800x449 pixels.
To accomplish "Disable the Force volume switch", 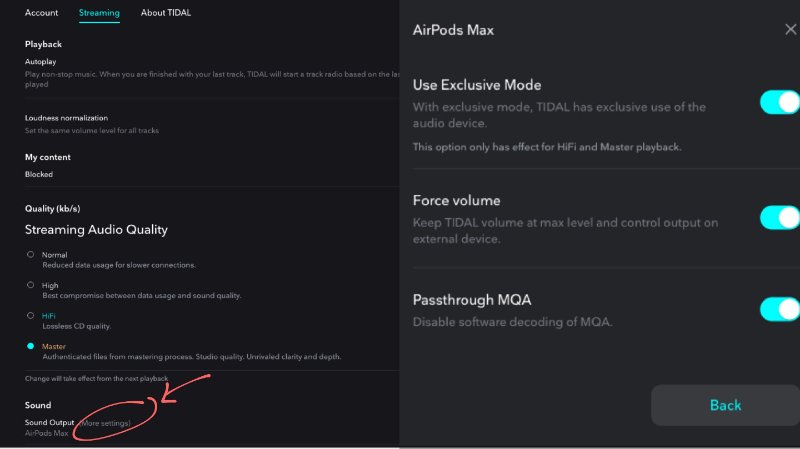I will coord(780,218).
